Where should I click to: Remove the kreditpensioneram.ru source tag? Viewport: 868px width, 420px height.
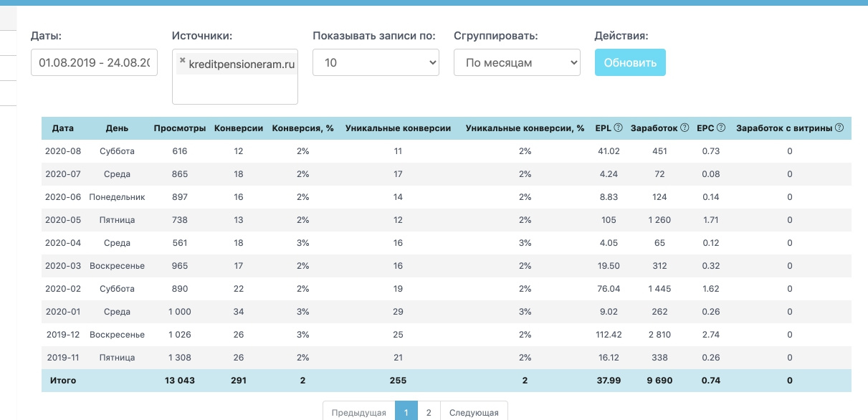[182, 62]
